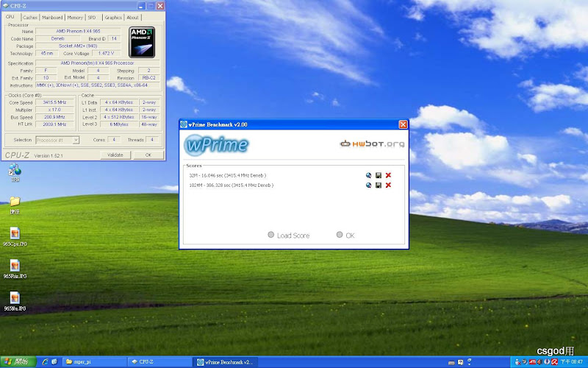The image size is (588, 368).
Task: Click the HT Link 2009.1 MHz value
Action: click(x=54, y=124)
